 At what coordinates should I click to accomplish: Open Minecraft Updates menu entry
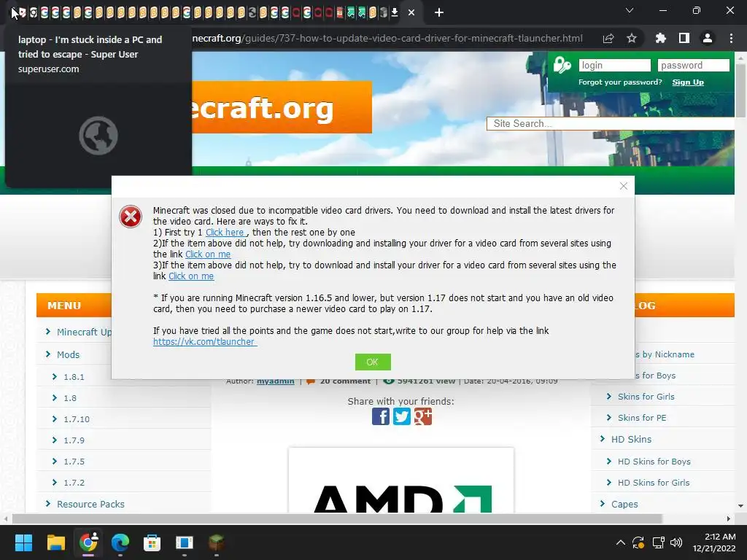pyautogui.click(x=84, y=332)
